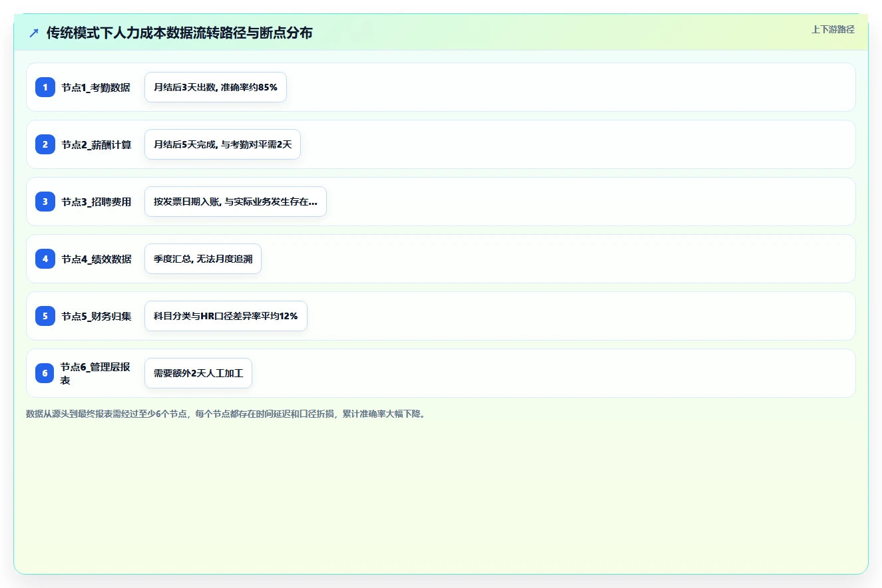Click the 月结后3天出数 detail chip
Viewport: 882px width, 588px height.
tap(216, 87)
